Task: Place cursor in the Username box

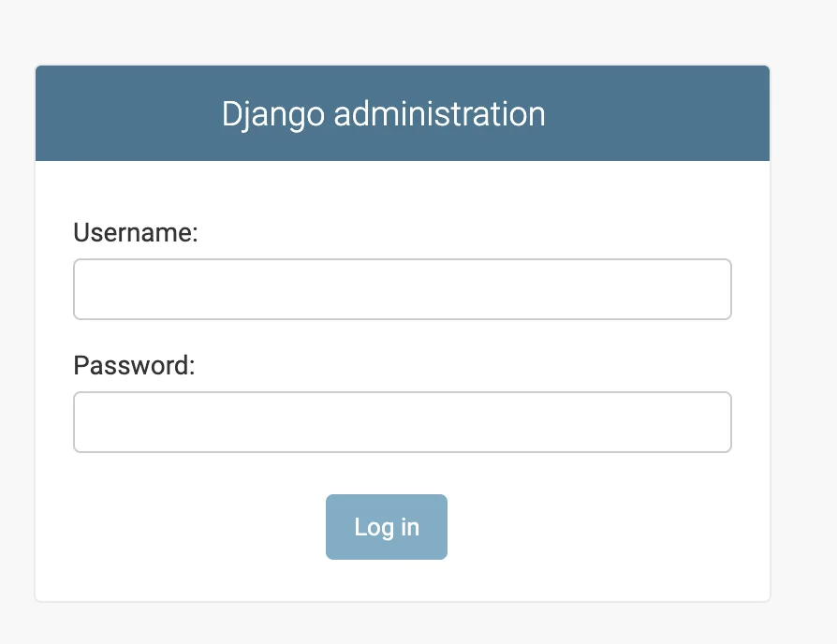Action: pos(402,289)
